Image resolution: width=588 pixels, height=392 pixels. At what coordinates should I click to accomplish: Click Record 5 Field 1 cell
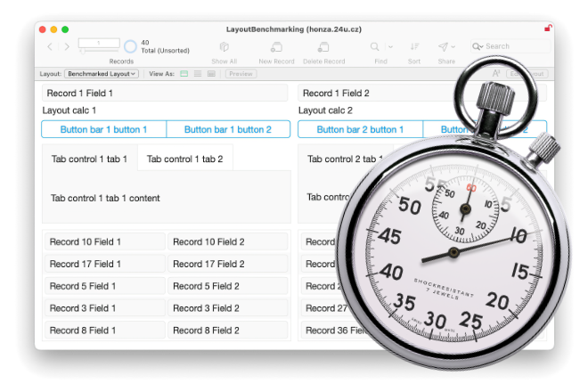point(105,286)
